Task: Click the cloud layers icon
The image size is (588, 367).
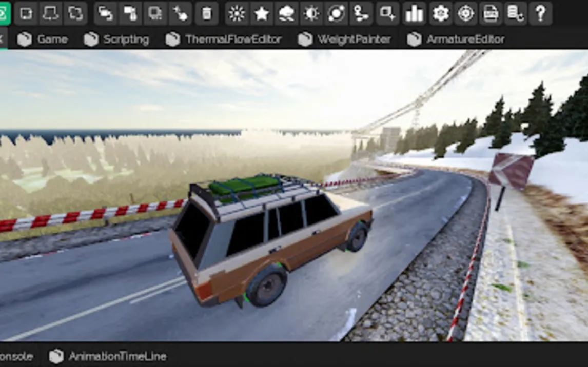Action: [286, 14]
